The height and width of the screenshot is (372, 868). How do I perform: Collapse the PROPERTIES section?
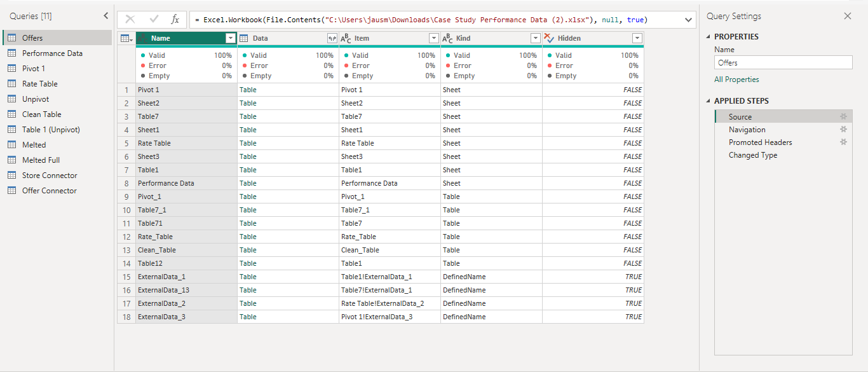tap(709, 37)
